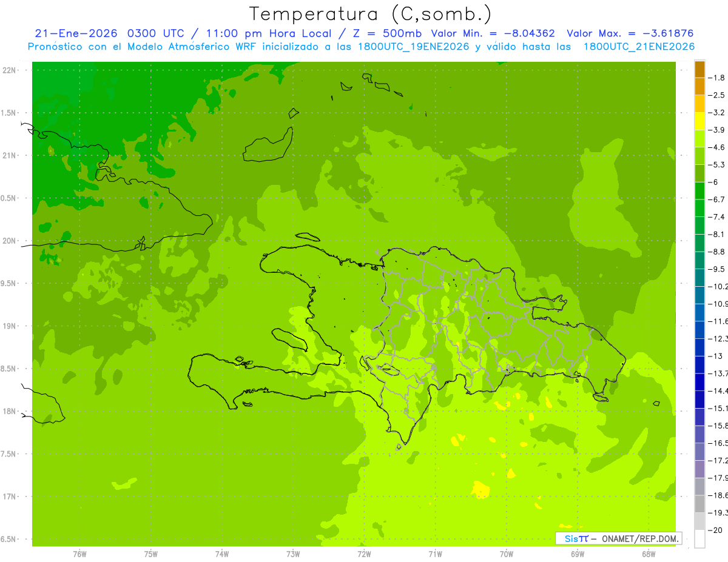Click the "Pronóstico con el Modelo Atmosferico WRF" line

pyautogui.click(x=362, y=47)
